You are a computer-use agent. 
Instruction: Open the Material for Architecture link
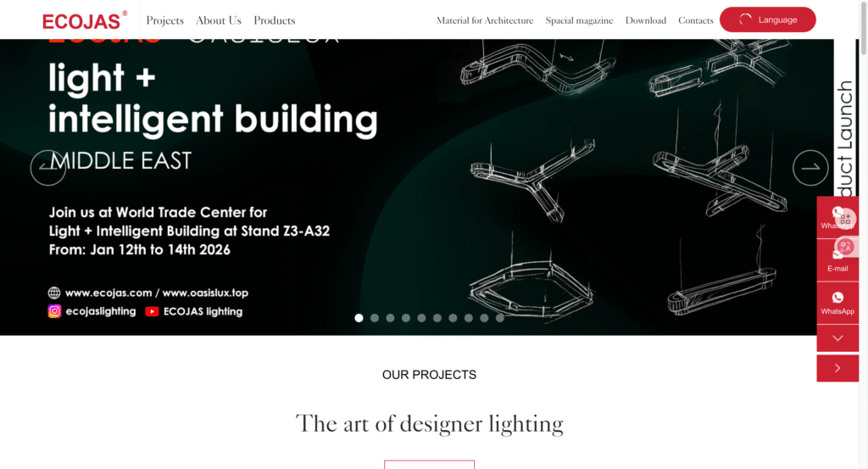point(485,20)
